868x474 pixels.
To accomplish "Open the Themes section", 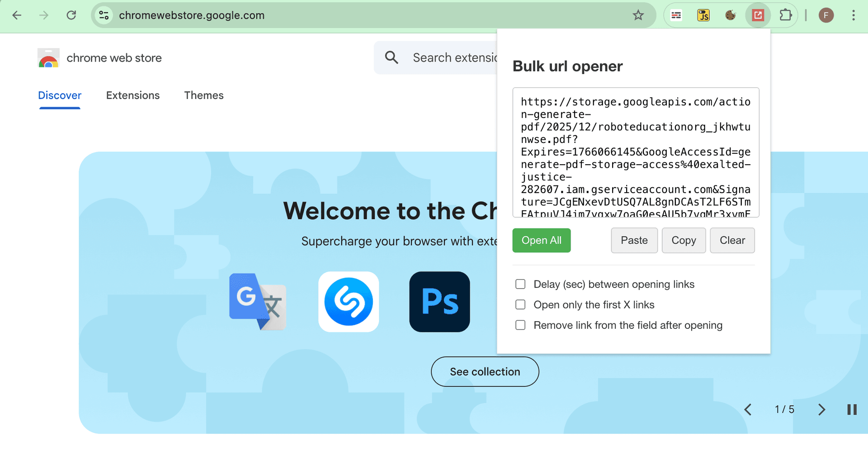I will pyautogui.click(x=204, y=95).
